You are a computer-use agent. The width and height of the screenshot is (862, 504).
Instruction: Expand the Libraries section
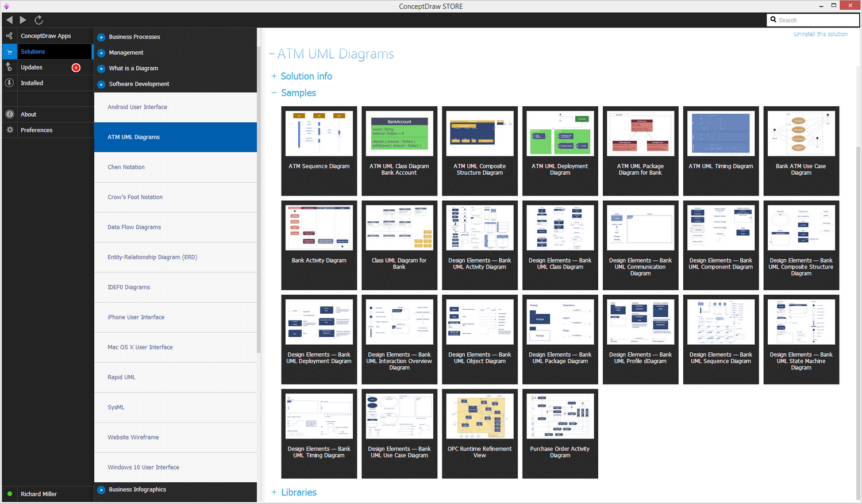pos(274,493)
